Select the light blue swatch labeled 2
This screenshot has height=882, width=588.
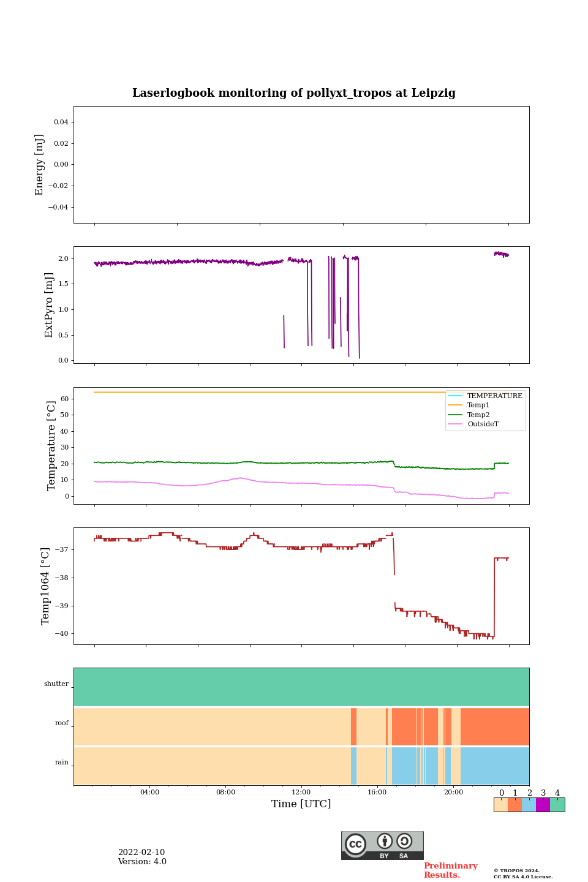click(x=529, y=805)
